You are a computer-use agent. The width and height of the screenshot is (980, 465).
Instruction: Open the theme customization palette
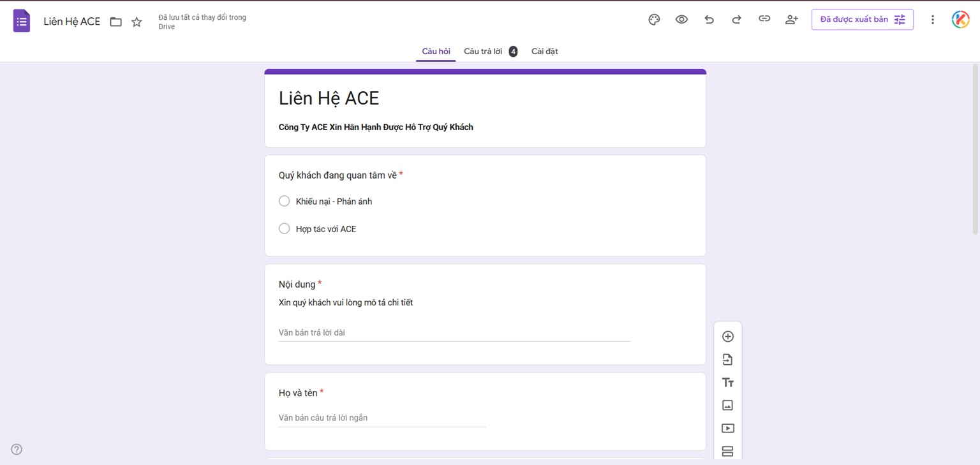(654, 20)
